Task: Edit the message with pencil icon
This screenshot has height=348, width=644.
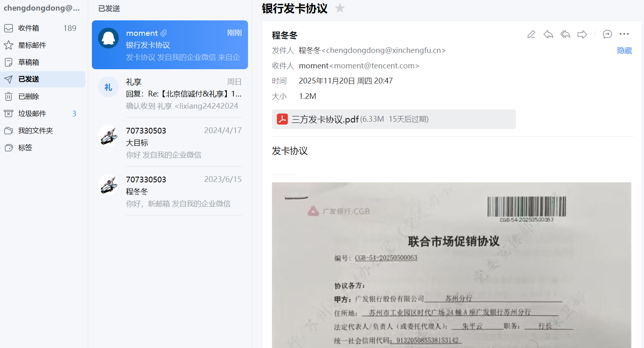Action: pyautogui.click(x=531, y=34)
